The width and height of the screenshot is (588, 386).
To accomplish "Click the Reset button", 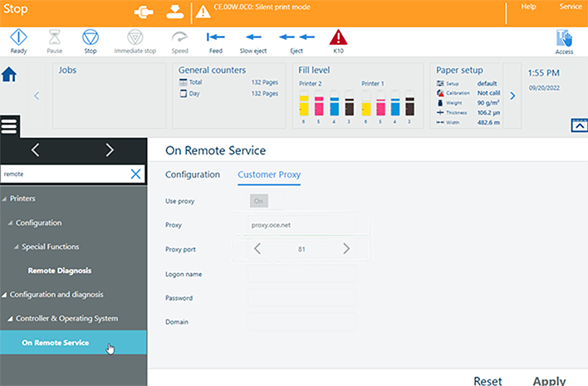I will click(488, 380).
